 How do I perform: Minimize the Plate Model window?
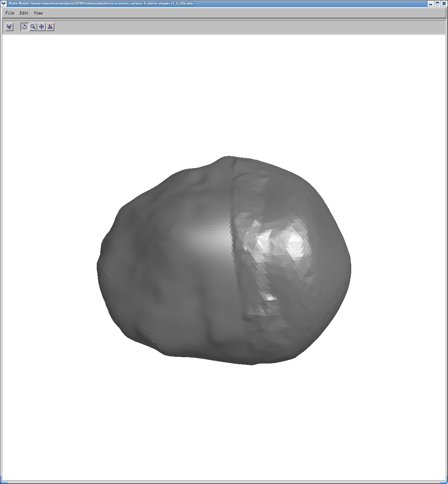click(431, 4)
